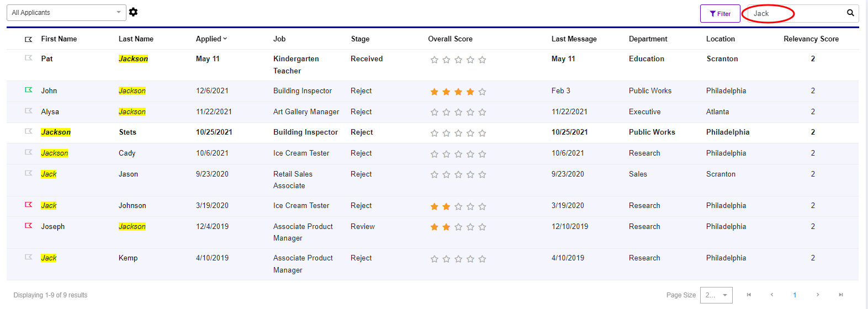Sort by Job column header
868x309 pixels.
[279, 39]
